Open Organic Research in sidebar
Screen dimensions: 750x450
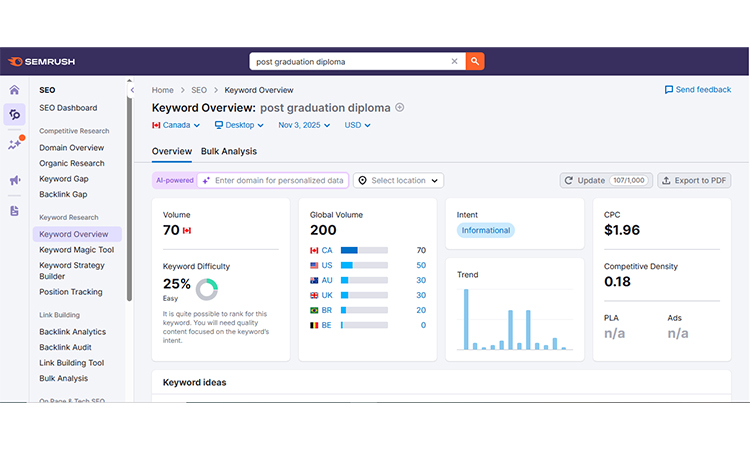72,163
